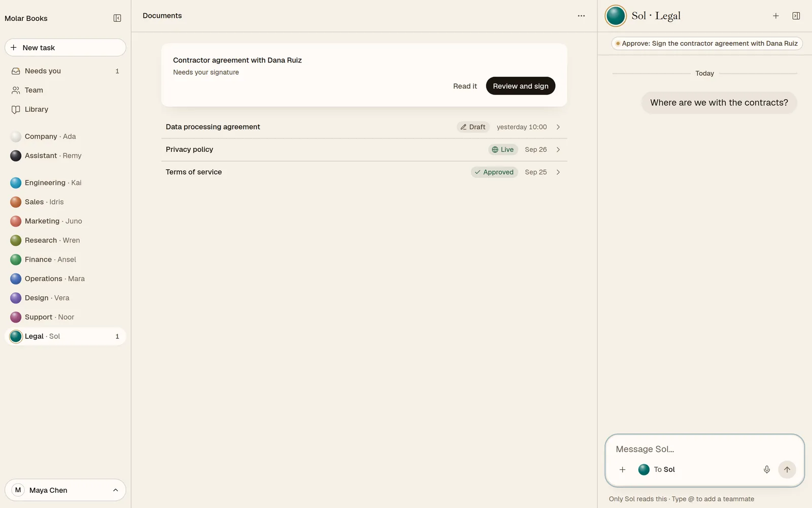The height and width of the screenshot is (508, 812).
Task: Focus the Message Sol input field
Action: [x=704, y=449]
